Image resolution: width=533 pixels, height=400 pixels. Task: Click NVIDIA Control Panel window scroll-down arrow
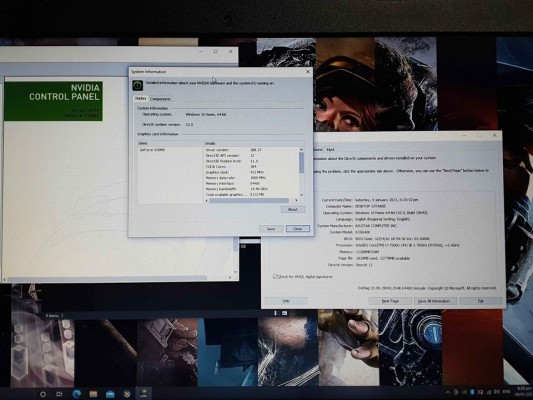click(x=235, y=272)
